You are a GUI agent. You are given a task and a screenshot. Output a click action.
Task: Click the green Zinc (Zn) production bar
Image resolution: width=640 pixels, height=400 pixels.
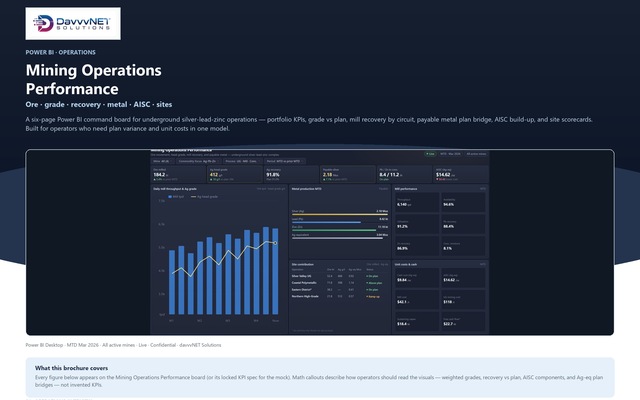[x=334, y=230]
